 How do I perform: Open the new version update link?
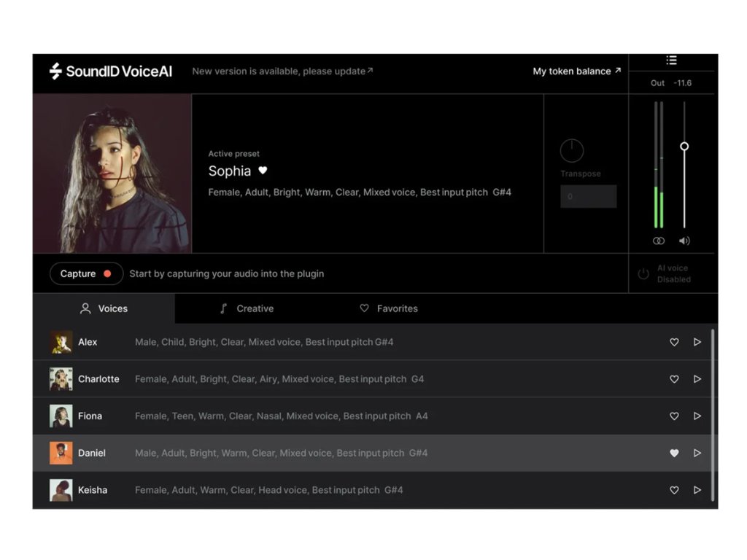pos(282,71)
